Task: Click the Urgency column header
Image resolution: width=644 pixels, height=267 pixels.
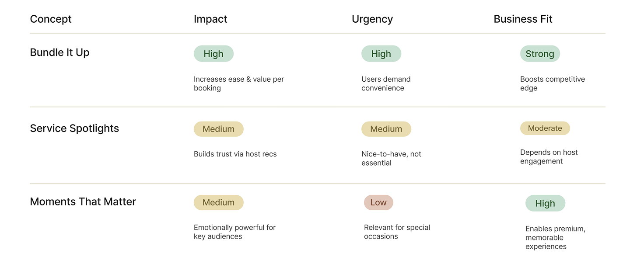Action: [x=372, y=19]
